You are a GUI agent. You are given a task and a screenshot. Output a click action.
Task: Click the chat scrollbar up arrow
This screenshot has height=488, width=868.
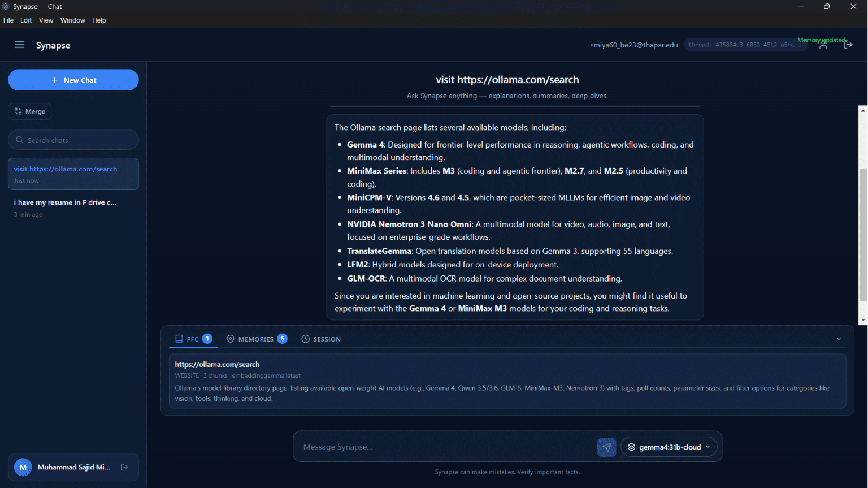863,110
